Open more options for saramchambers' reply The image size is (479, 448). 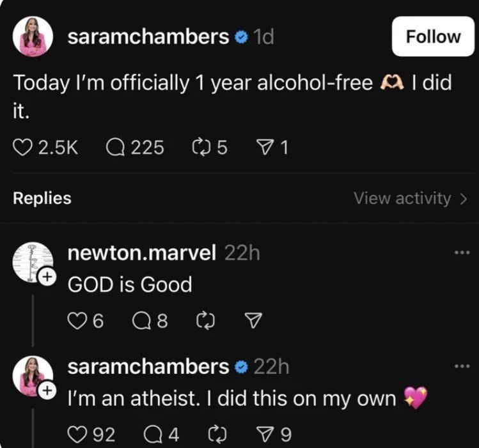(x=460, y=366)
